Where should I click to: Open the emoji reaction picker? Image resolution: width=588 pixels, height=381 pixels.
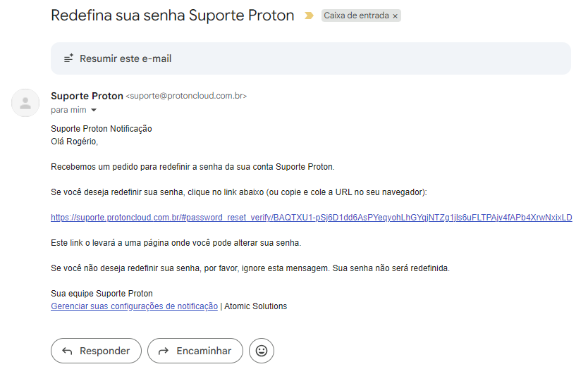(x=262, y=351)
